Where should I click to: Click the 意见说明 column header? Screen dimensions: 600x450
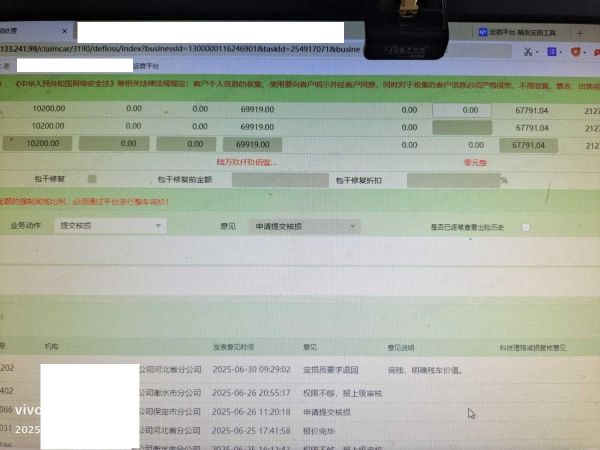pos(401,348)
